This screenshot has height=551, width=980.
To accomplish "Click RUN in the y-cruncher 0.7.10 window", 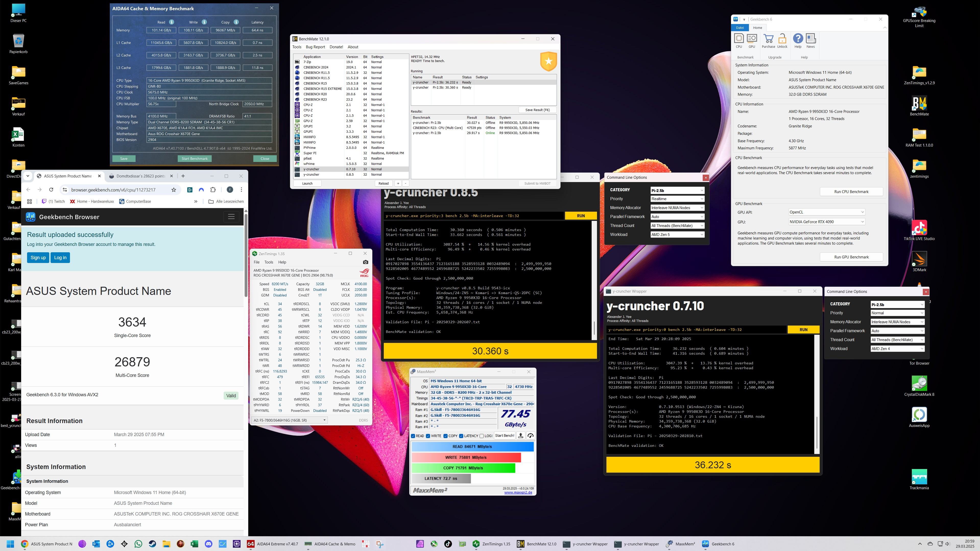I will tap(803, 330).
